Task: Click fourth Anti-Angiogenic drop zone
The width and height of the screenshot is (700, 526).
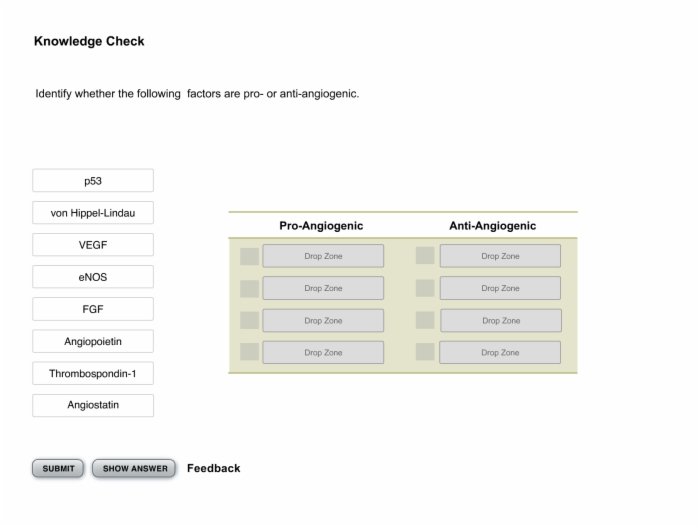Action: pyautogui.click(x=500, y=352)
